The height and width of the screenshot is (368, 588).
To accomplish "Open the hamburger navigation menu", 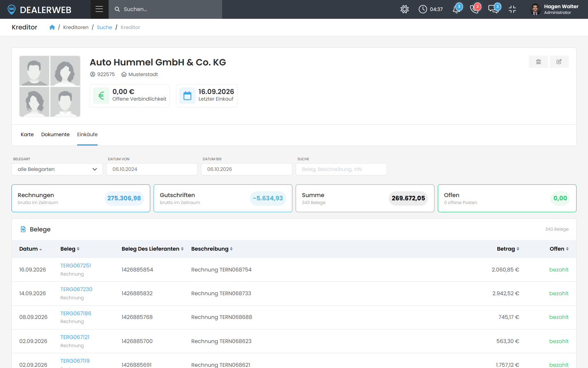I will click(99, 9).
